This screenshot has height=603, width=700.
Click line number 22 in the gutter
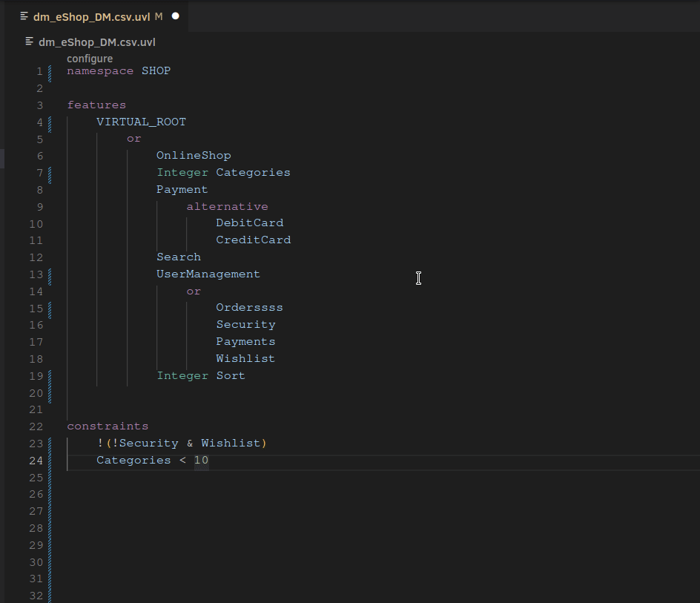[x=36, y=426]
